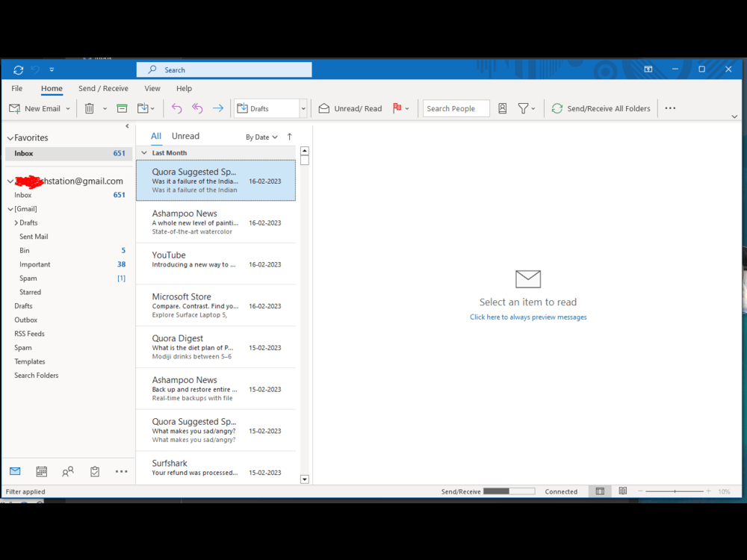Open the View menu
The width and height of the screenshot is (747, 560).
152,88
